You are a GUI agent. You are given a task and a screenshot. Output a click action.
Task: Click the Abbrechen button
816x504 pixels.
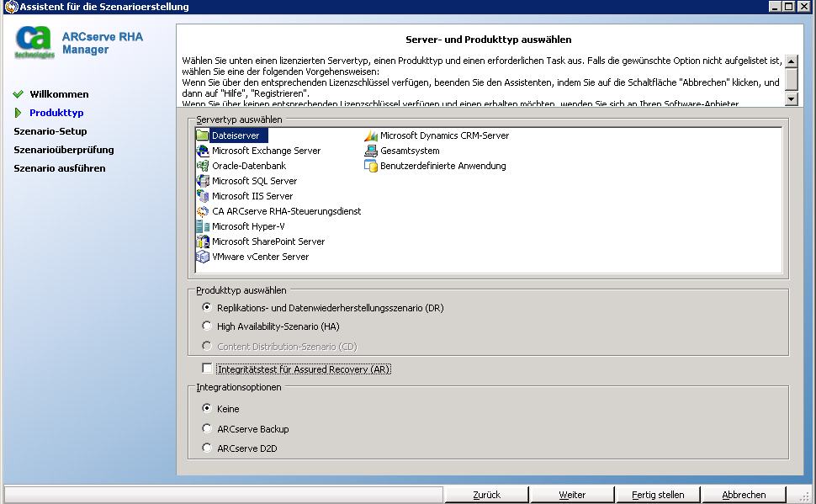(744, 495)
